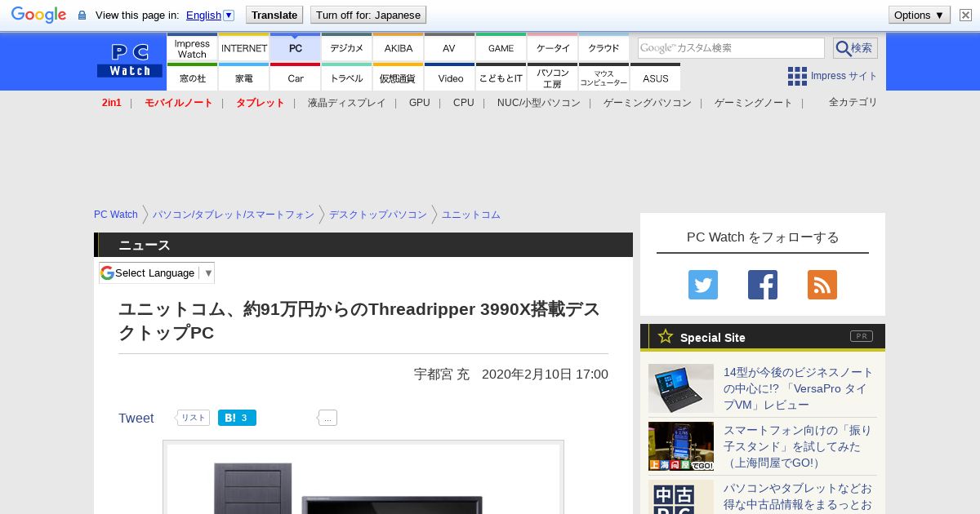This screenshot has width=980, height=514.
Task: Open the Select Language dropdown
Action: 157,273
